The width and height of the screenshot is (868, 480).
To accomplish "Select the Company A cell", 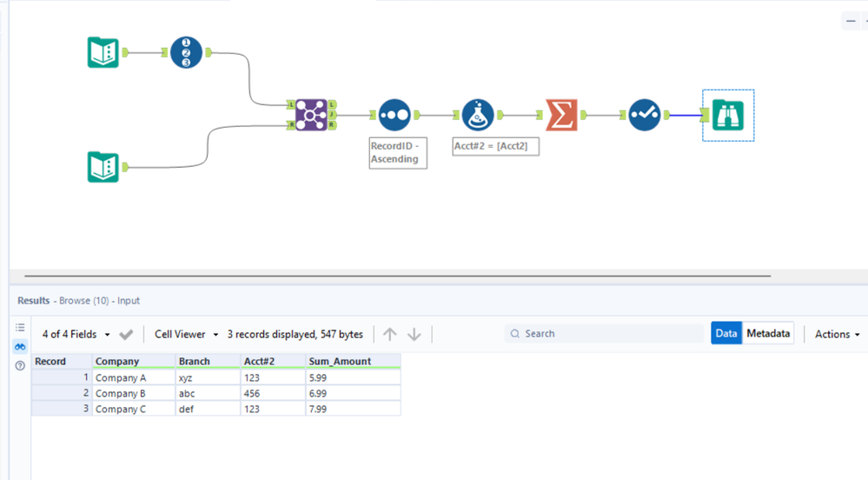I will [x=134, y=377].
